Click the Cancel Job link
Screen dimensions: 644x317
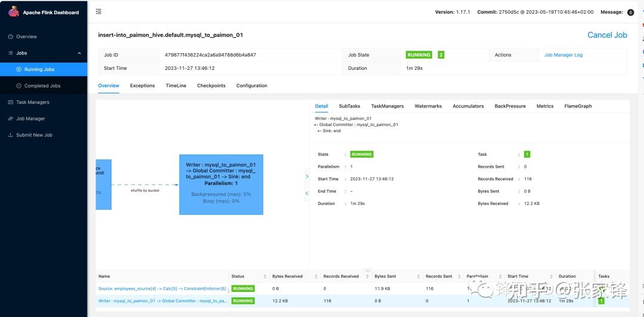607,35
